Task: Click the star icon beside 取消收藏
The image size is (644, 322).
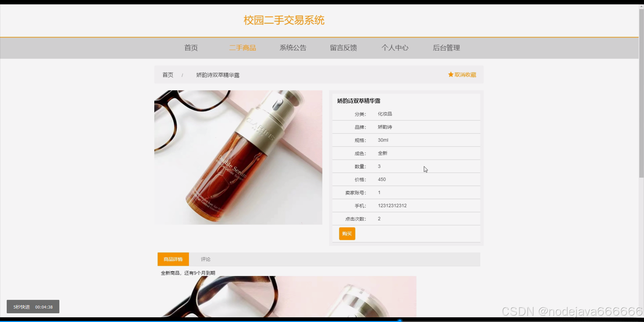Action: point(451,74)
